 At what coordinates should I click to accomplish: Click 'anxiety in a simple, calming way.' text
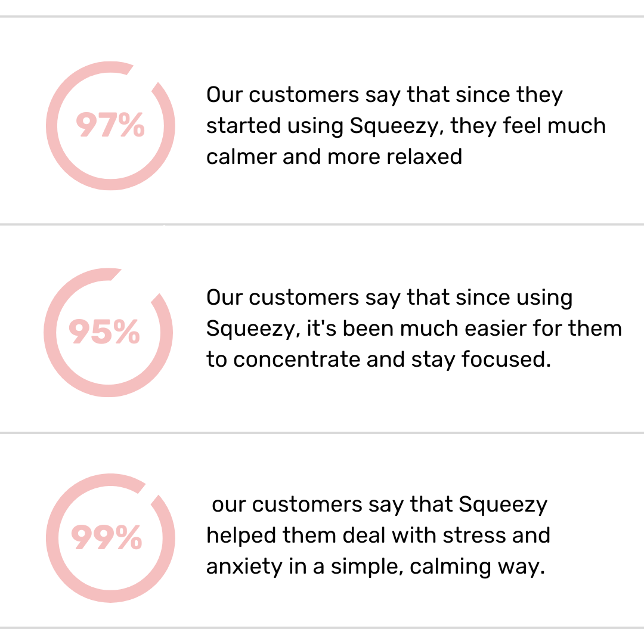pyautogui.click(x=376, y=566)
